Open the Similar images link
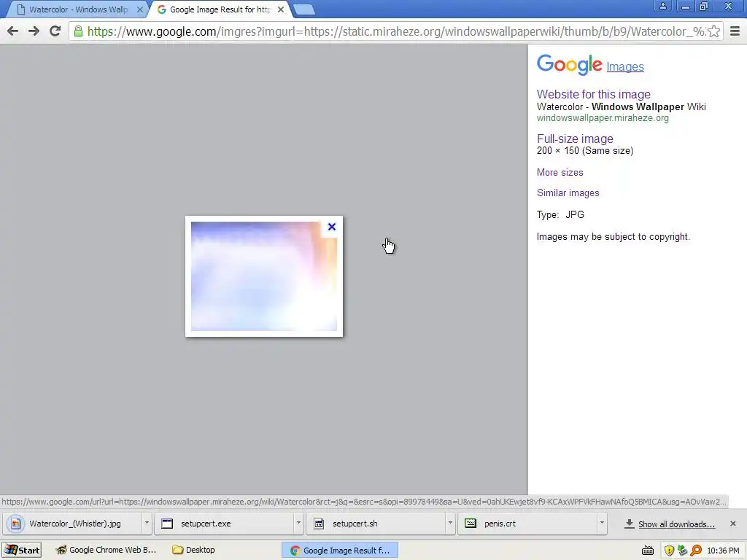 point(568,192)
